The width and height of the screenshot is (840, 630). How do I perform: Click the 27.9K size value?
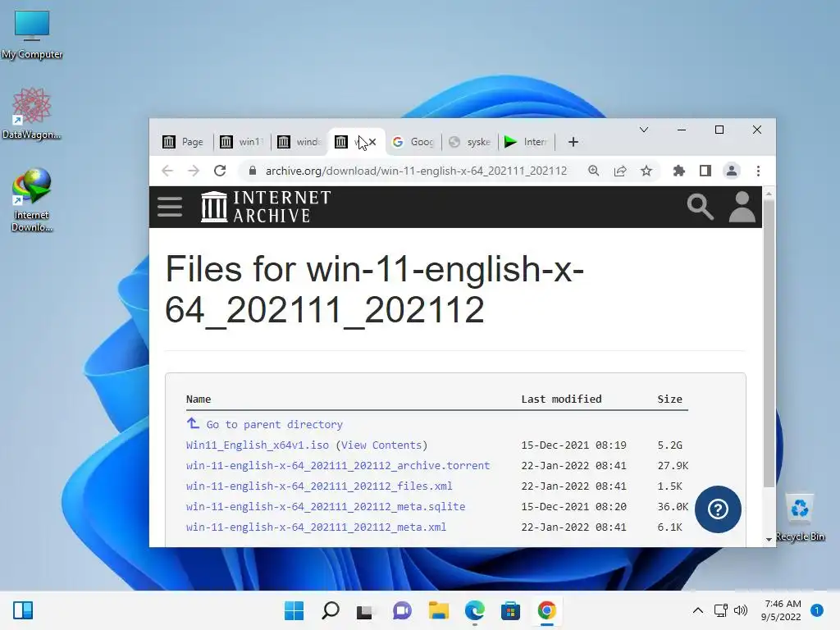tap(673, 466)
